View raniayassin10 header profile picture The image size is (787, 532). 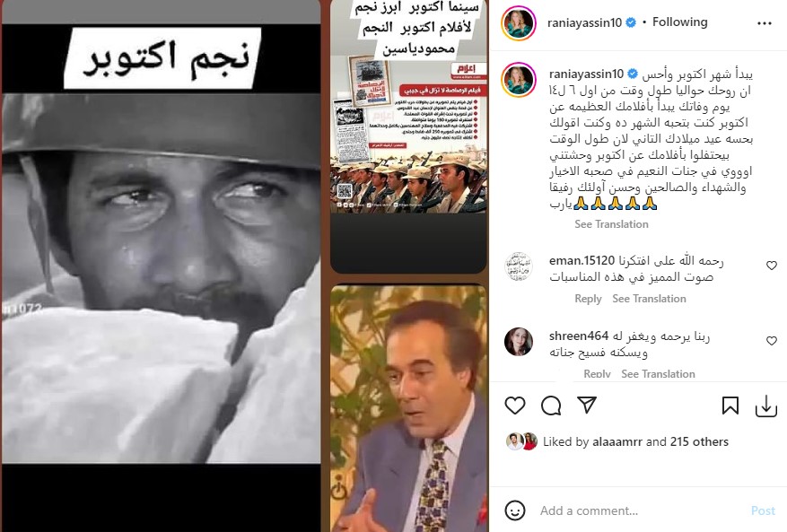click(x=519, y=23)
